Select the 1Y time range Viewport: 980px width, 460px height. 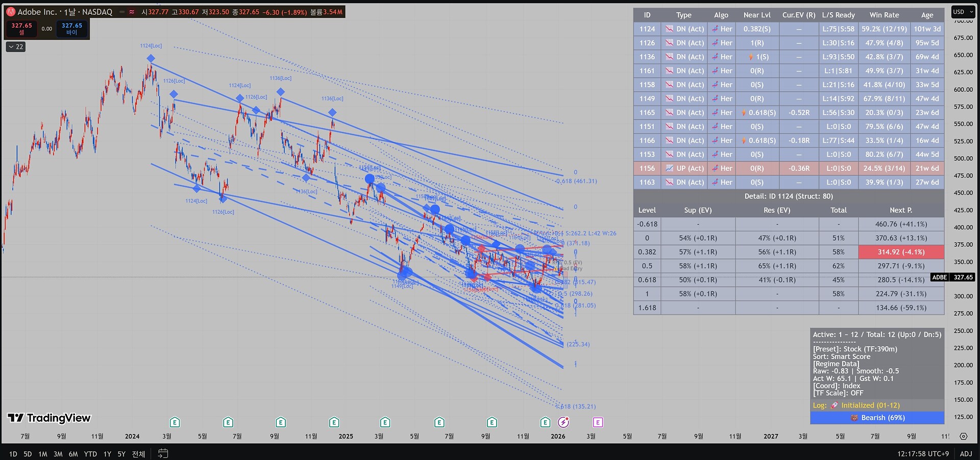107,454
